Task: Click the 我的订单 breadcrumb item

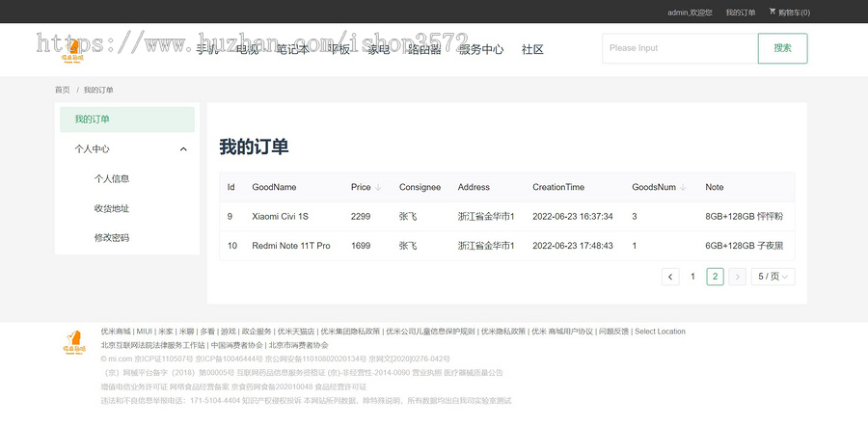Action: pos(98,90)
